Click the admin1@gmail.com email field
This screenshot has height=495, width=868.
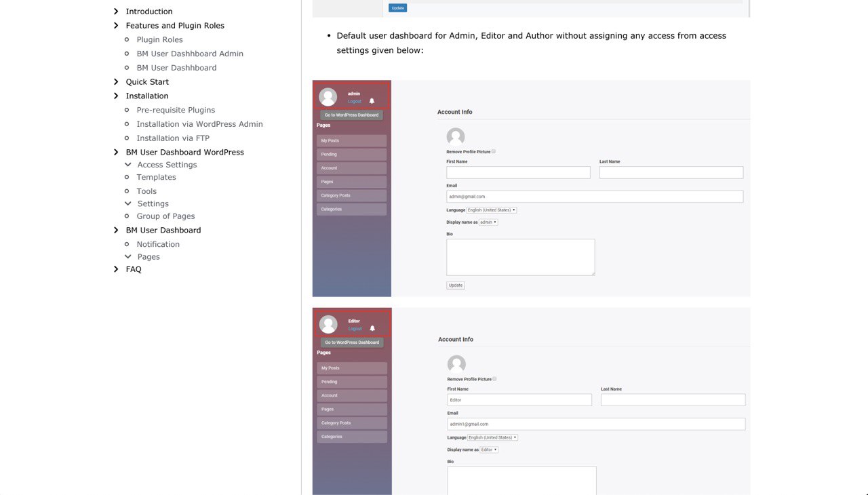click(596, 424)
